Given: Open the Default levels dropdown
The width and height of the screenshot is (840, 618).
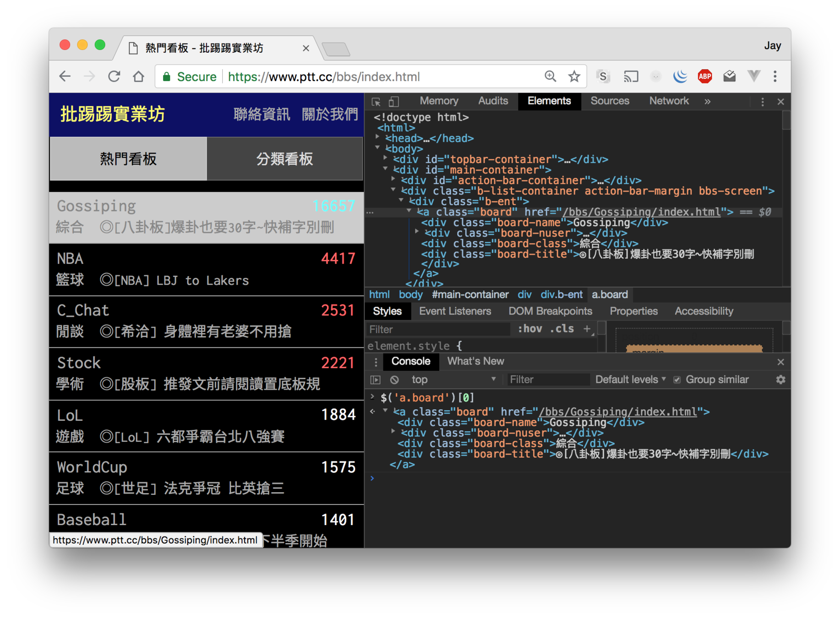Looking at the screenshot, I should 630,379.
